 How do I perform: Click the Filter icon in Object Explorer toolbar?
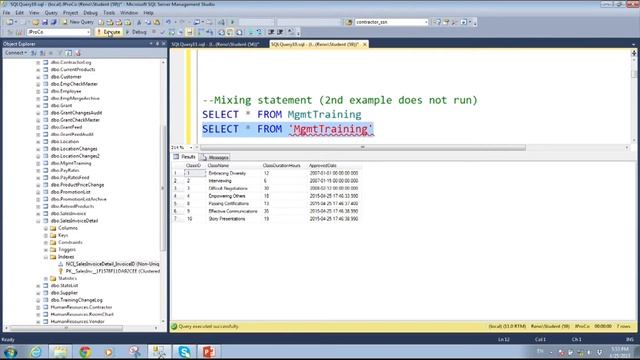[x=60, y=53]
